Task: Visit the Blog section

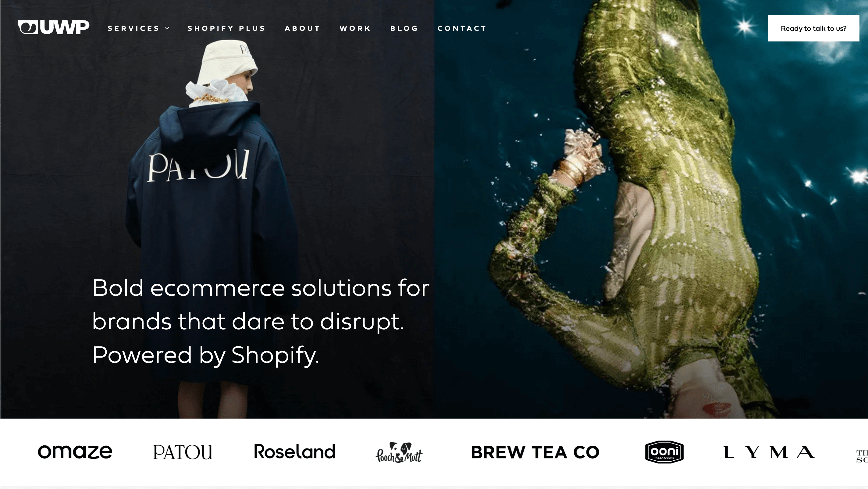Action: (404, 28)
